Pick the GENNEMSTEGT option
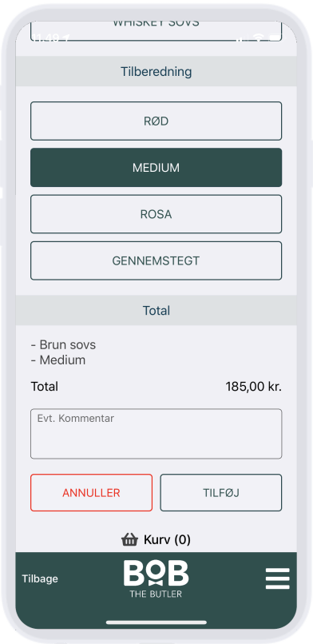 point(156,260)
